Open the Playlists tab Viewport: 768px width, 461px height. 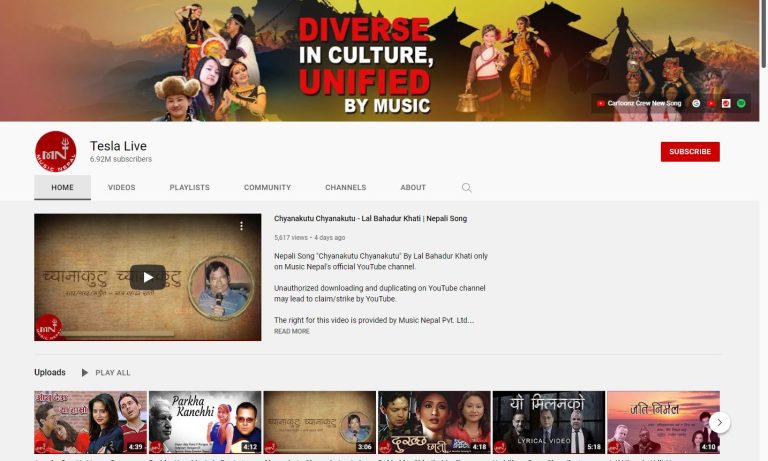click(190, 188)
